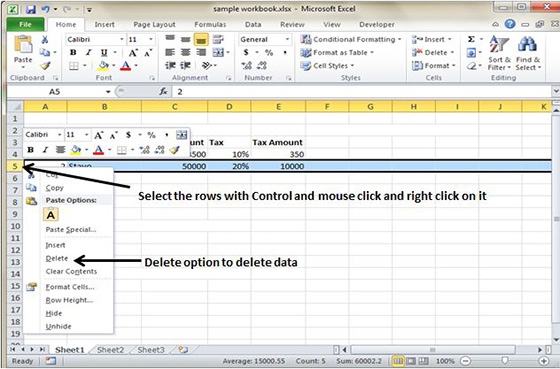Viewport: 560px width, 369px height.
Task: Choose Delete from context menu
Action: pyautogui.click(x=56, y=258)
